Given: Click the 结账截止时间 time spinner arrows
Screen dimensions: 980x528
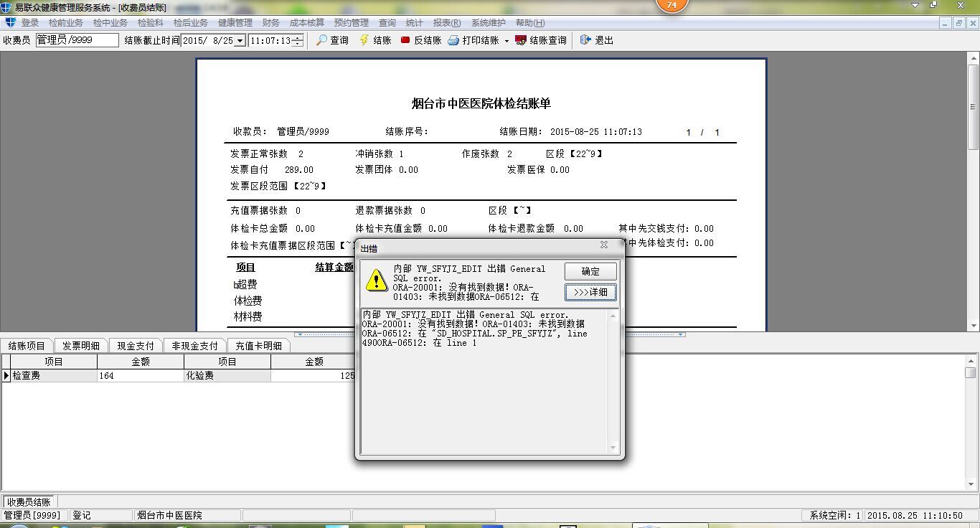Looking at the screenshot, I should tap(298, 41).
